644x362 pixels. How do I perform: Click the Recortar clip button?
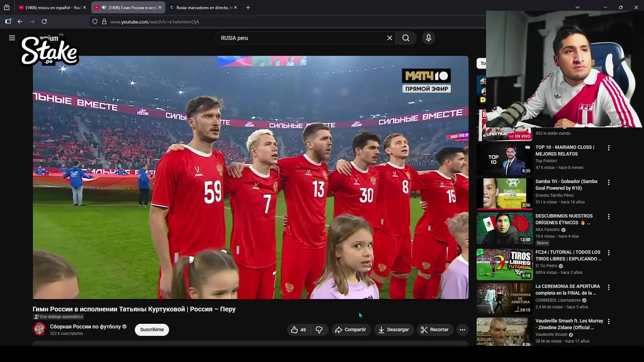pos(435,330)
